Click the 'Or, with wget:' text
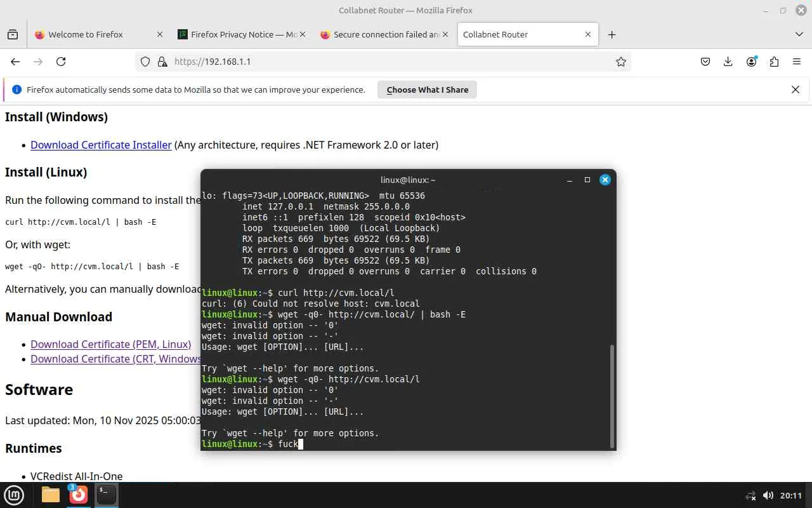The image size is (812, 508). (x=37, y=244)
